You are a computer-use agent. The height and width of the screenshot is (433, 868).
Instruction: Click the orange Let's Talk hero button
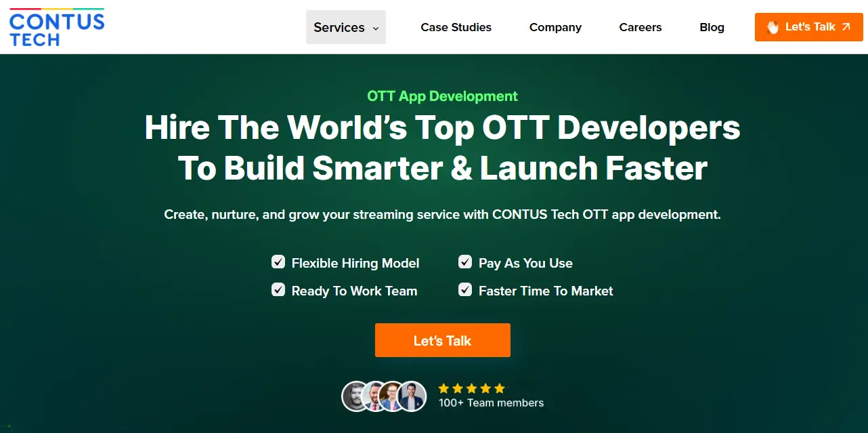(442, 340)
